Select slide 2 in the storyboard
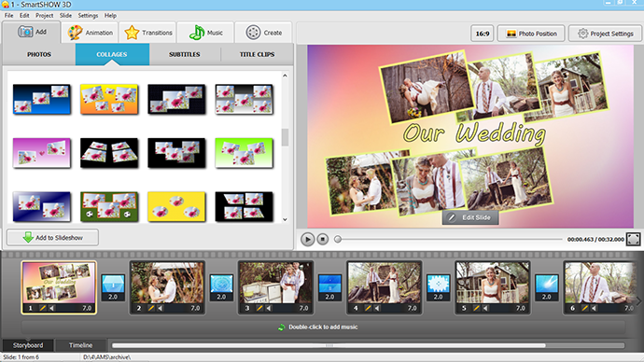This screenshot has height=362, width=644. pos(167,287)
